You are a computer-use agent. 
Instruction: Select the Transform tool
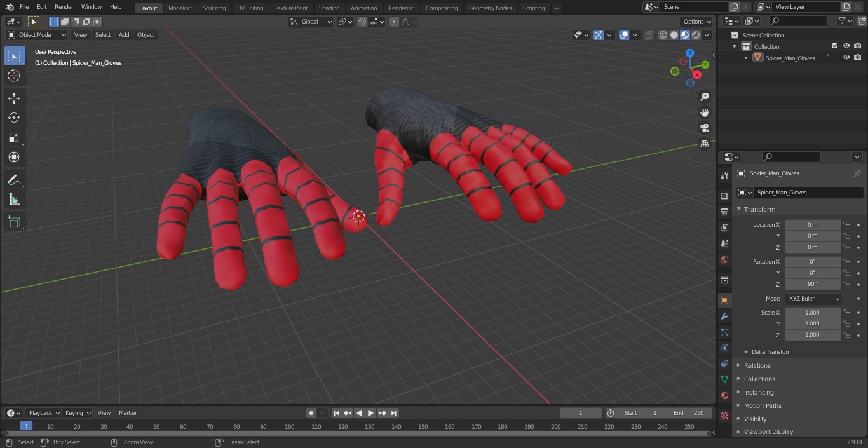[x=14, y=157]
